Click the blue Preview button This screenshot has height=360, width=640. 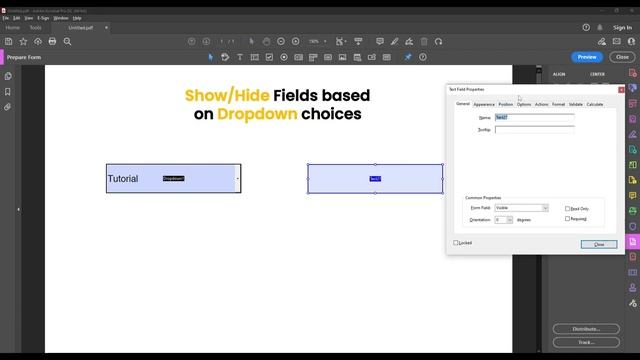(x=587, y=57)
